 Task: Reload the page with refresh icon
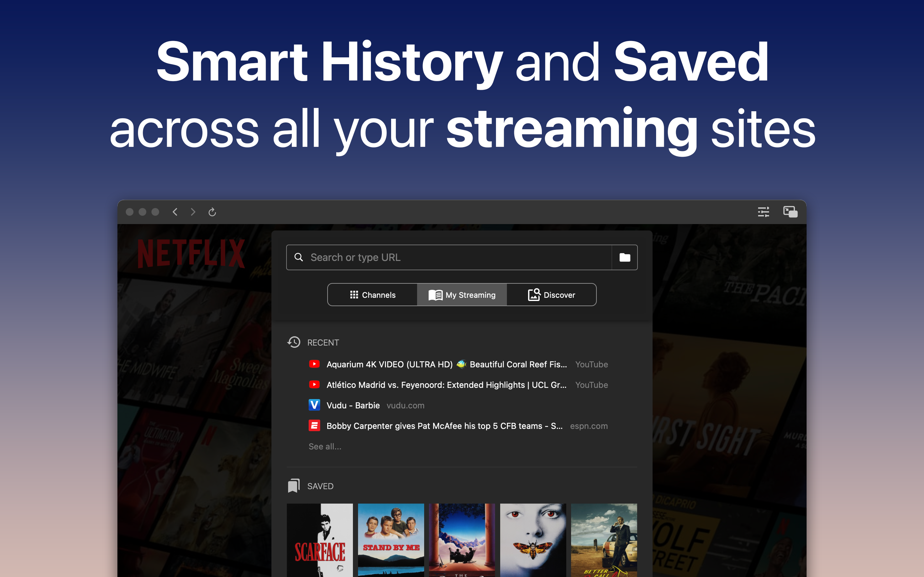[212, 212]
